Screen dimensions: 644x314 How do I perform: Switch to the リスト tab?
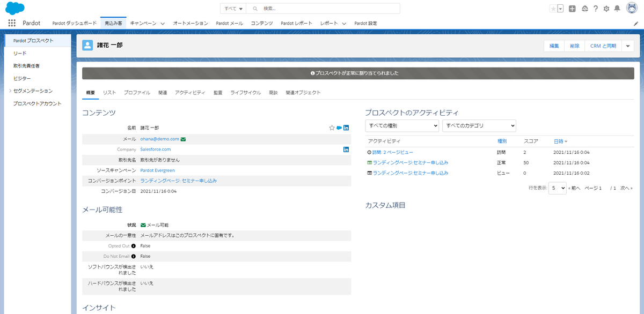(109, 93)
